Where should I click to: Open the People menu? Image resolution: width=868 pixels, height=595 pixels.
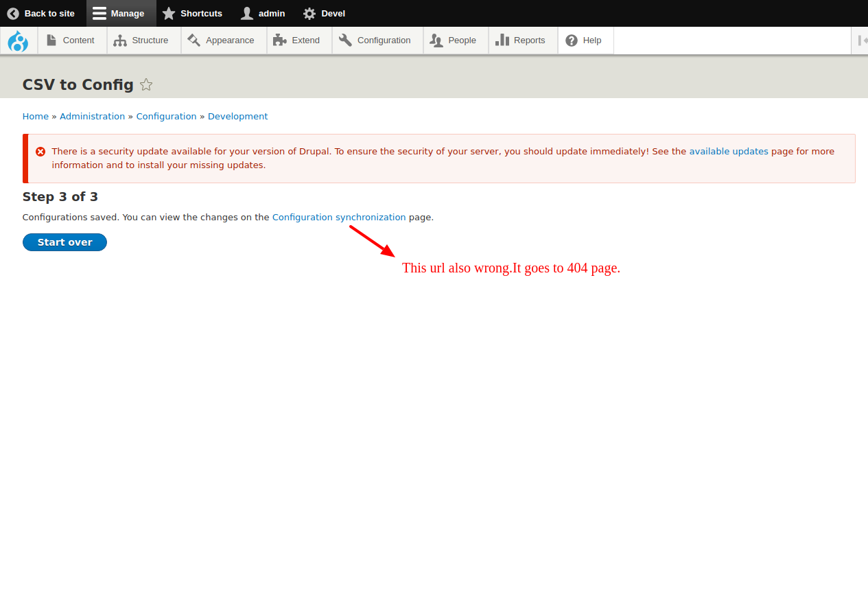(x=456, y=40)
